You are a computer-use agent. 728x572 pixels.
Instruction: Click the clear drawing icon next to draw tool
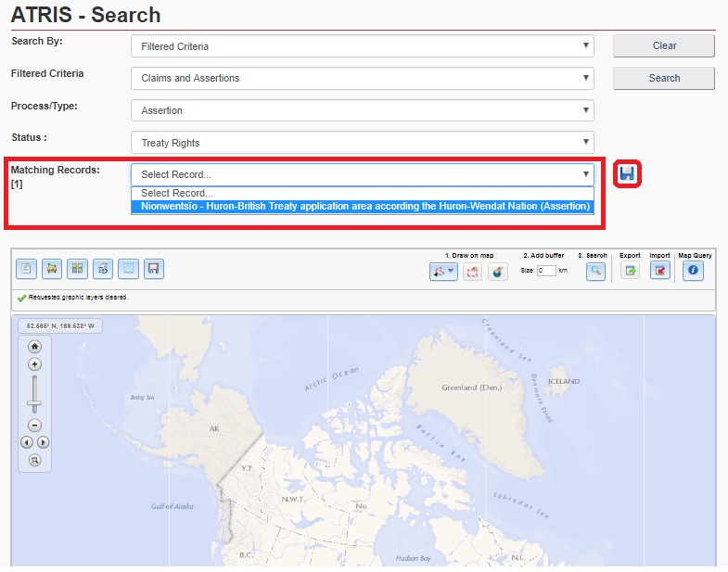click(x=472, y=272)
